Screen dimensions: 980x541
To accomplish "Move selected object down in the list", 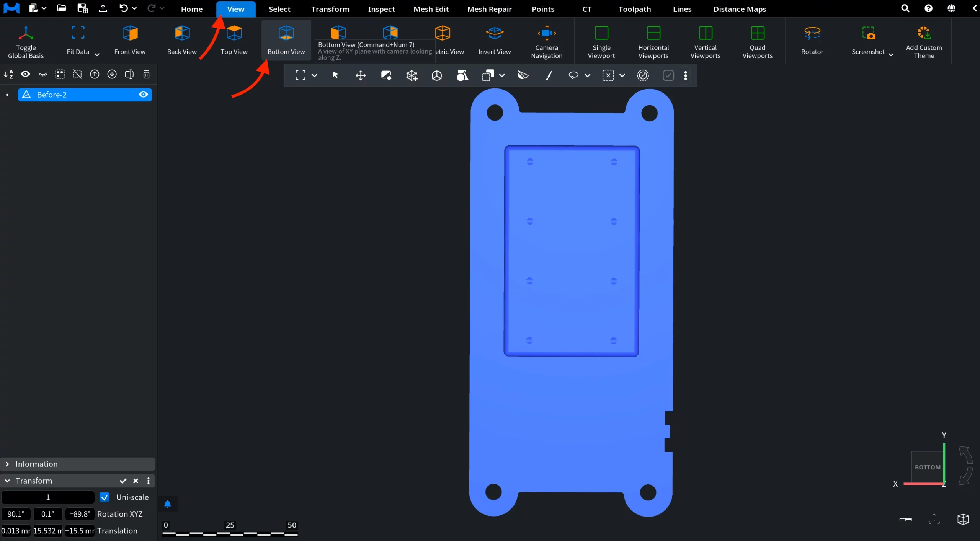I will (112, 74).
